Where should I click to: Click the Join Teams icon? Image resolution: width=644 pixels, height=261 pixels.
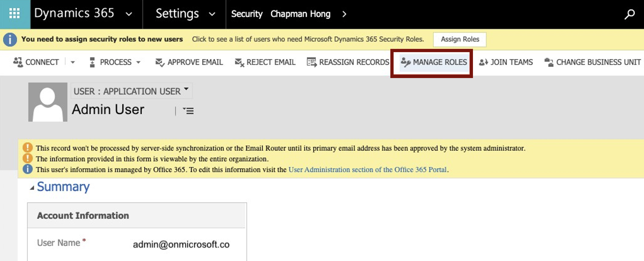pos(483,62)
